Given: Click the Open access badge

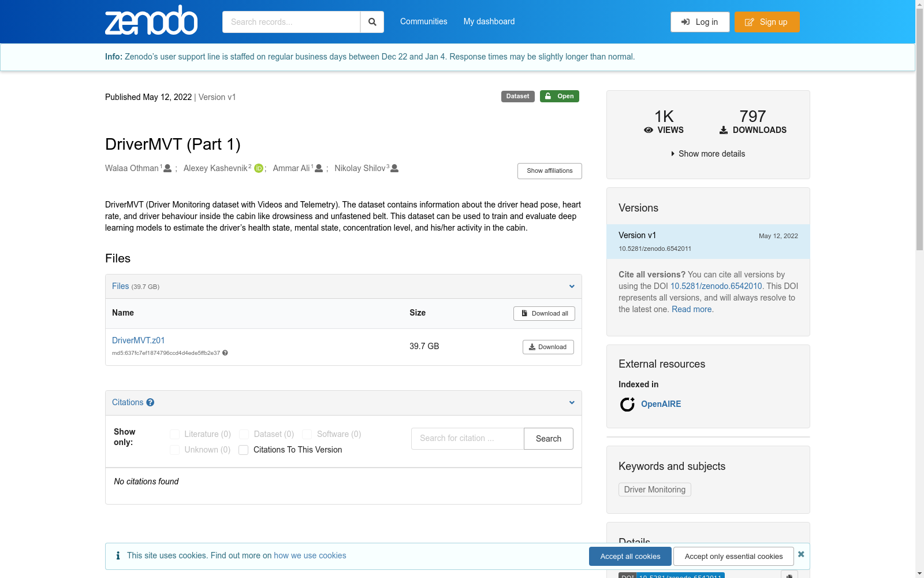Looking at the screenshot, I should 560,97.
